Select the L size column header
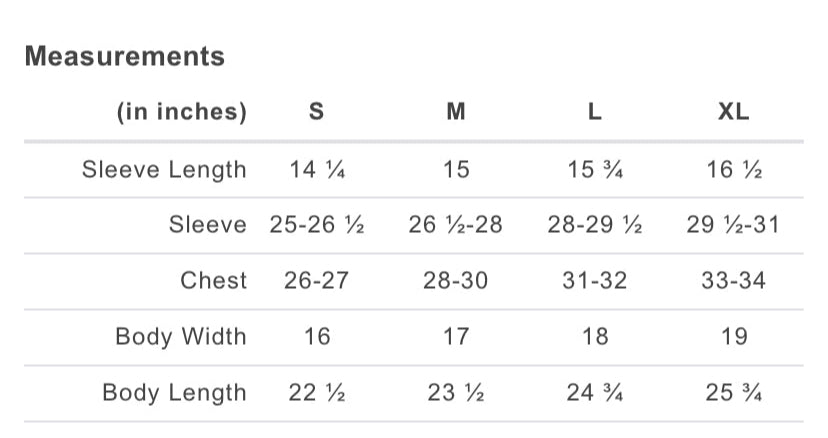Viewport: 828px width, 438px height. (x=595, y=112)
